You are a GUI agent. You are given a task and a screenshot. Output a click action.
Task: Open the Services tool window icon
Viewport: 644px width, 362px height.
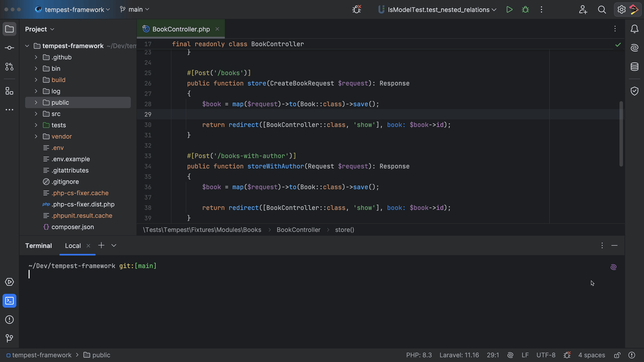pyautogui.click(x=9, y=282)
